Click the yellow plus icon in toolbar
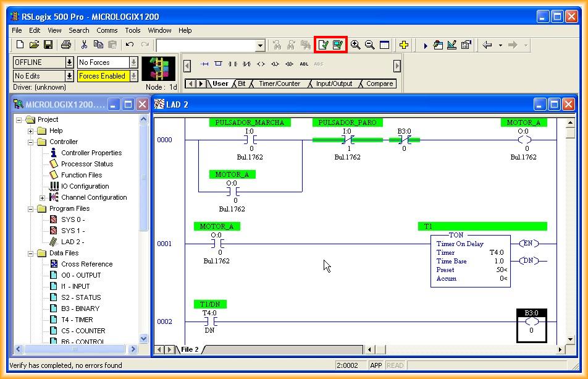 (403, 45)
